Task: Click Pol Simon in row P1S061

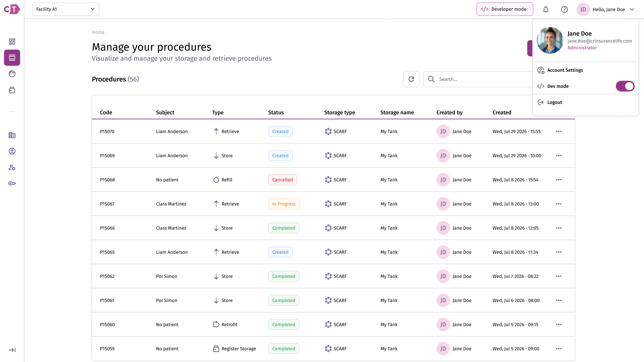Action: (x=167, y=300)
